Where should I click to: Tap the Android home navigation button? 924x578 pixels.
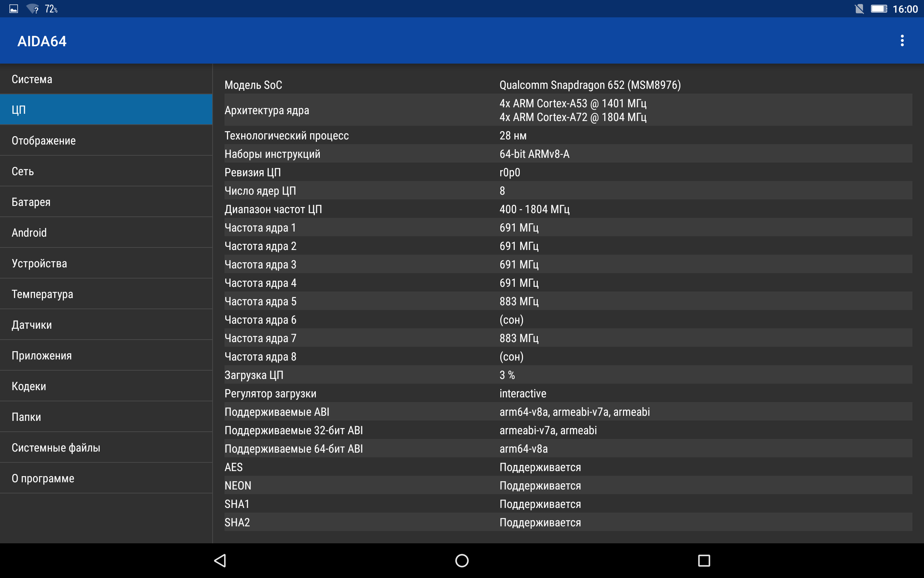pos(462,560)
